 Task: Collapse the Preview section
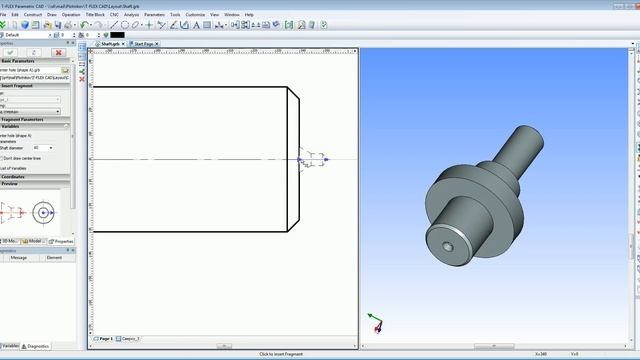pos(35,184)
